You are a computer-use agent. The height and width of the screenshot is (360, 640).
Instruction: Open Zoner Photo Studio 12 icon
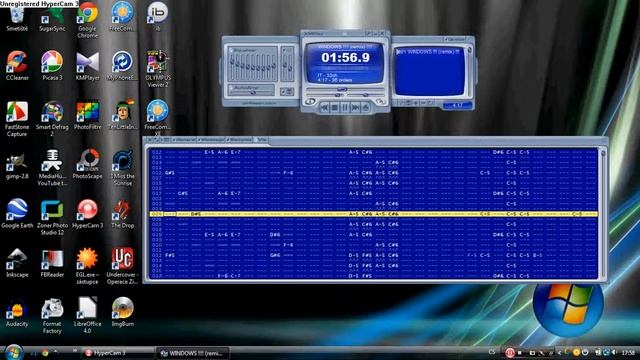tap(52, 218)
